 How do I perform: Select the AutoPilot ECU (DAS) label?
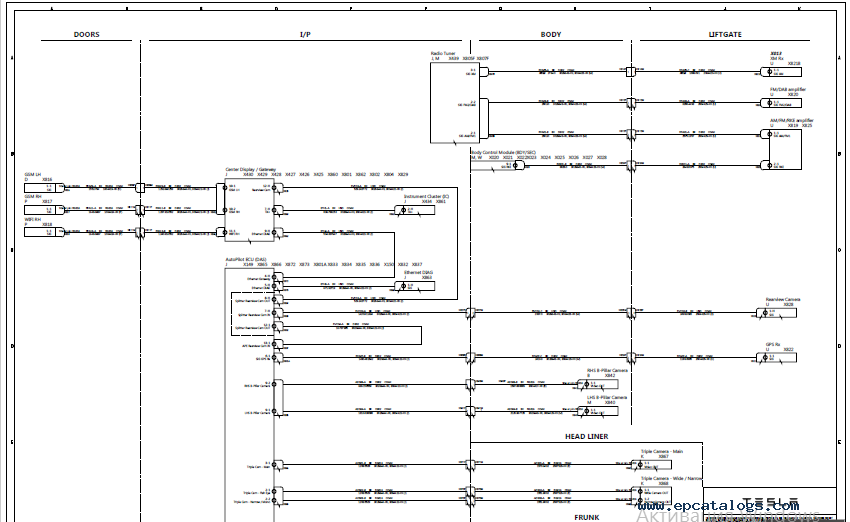point(246,260)
